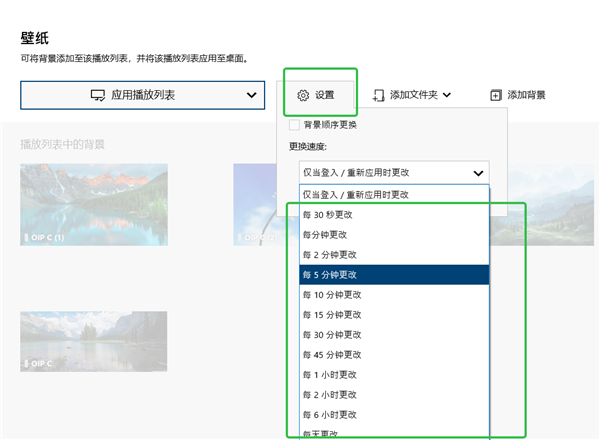Click the 设置 gear icon

point(304,95)
